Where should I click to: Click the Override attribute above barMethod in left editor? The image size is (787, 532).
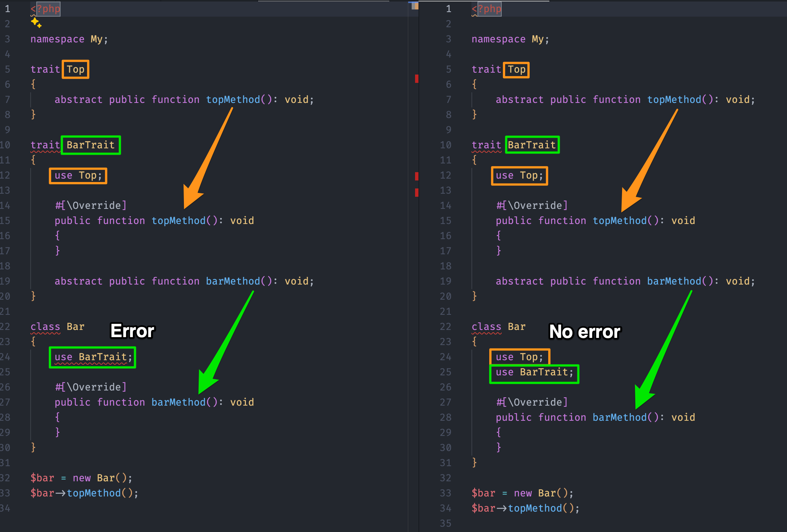[x=91, y=387]
